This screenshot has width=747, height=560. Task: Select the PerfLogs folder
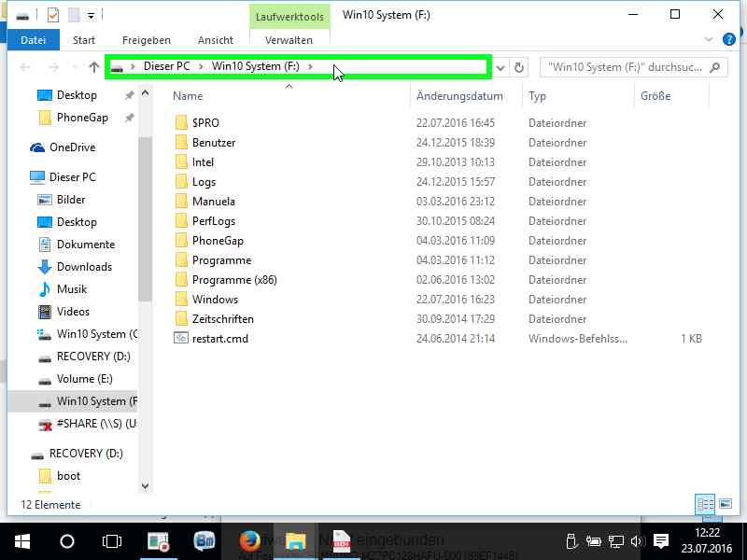click(x=214, y=221)
